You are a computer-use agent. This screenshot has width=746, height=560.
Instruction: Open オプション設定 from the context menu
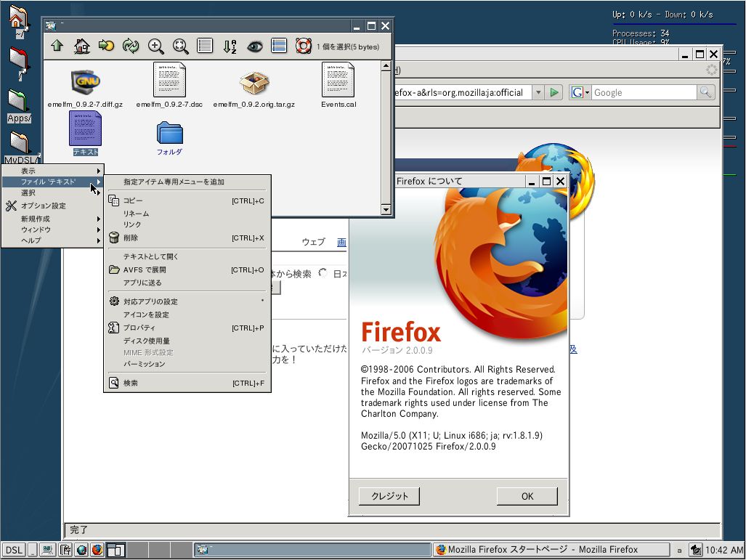coord(52,206)
